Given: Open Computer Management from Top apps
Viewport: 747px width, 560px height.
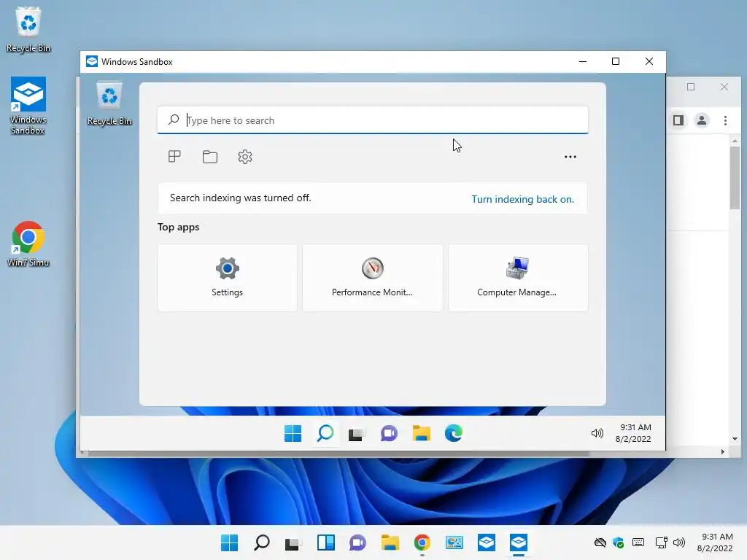Looking at the screenshot, I should [x=518, y=278].
